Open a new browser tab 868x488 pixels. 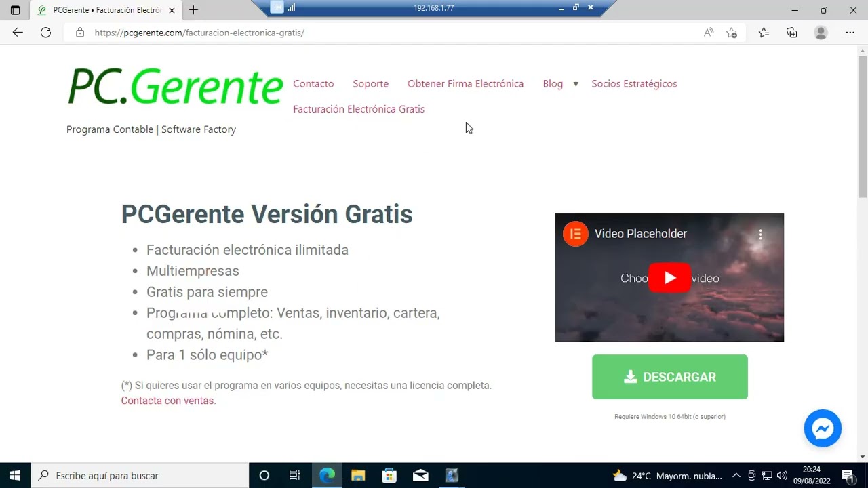[x=193, y=10]
